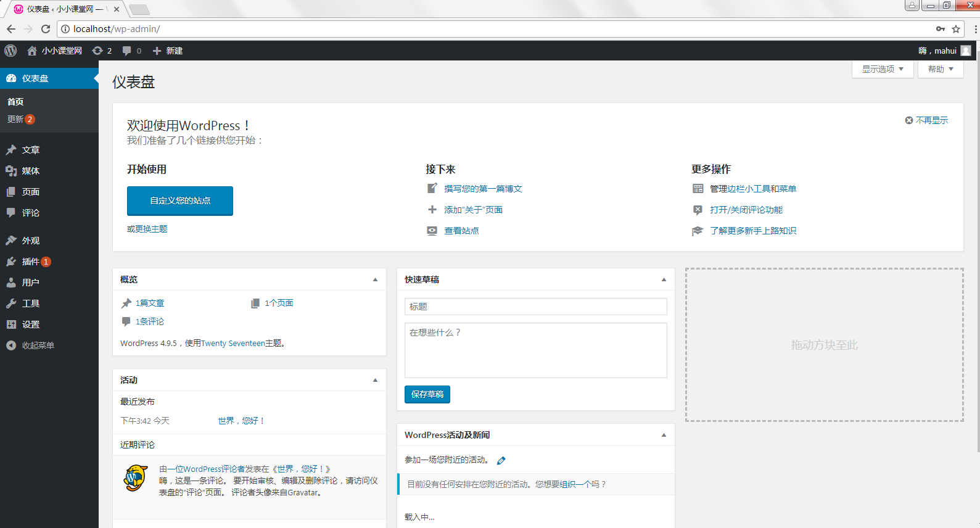
Task: Open 添加"关于"页面 link
Action: point(473,210)
